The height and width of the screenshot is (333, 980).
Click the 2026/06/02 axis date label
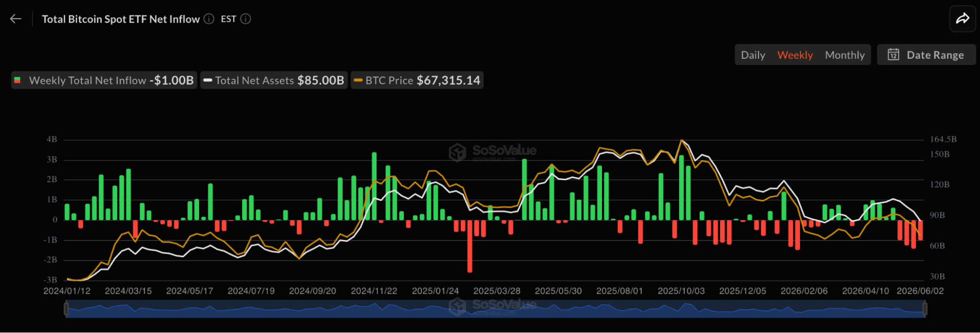click(x=920, y=291)
